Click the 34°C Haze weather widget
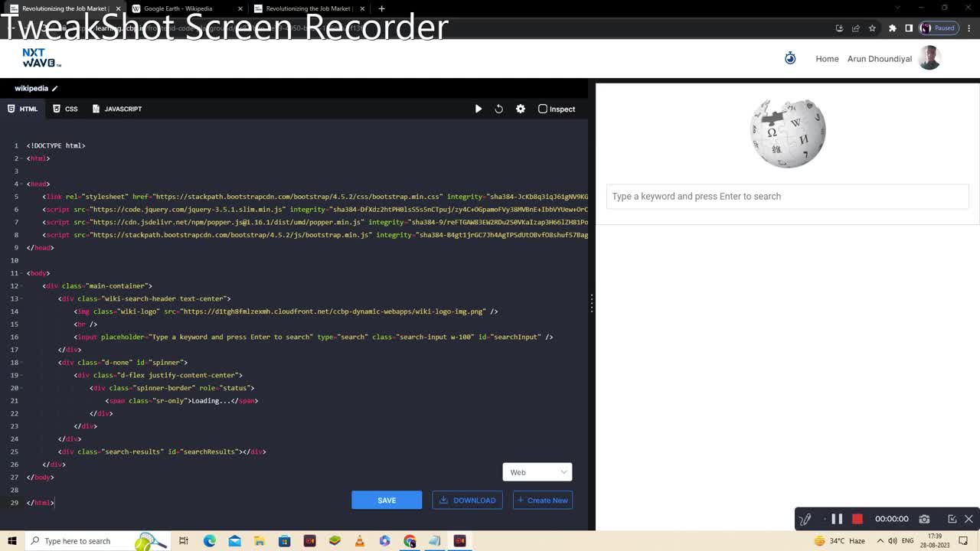Viewport: 980px width, 551px height. tap(839, 541)
